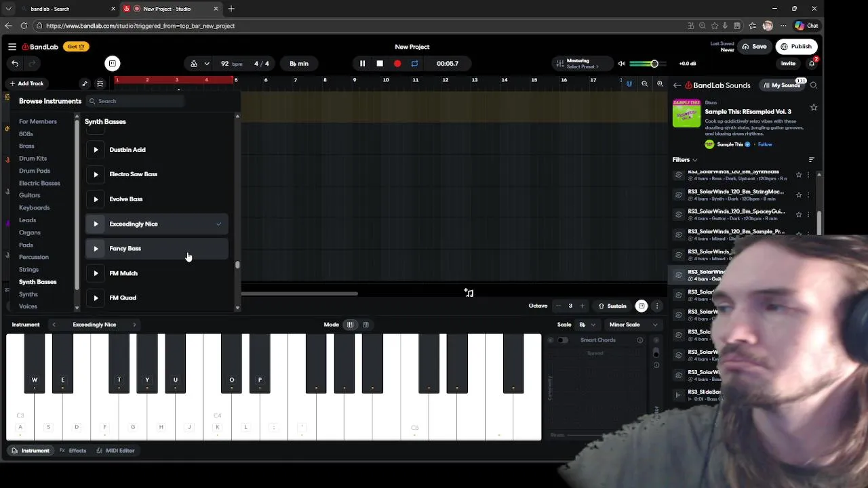Select the Keyboards category
This screenshot has width=868, height=488.
click(34, 207)
